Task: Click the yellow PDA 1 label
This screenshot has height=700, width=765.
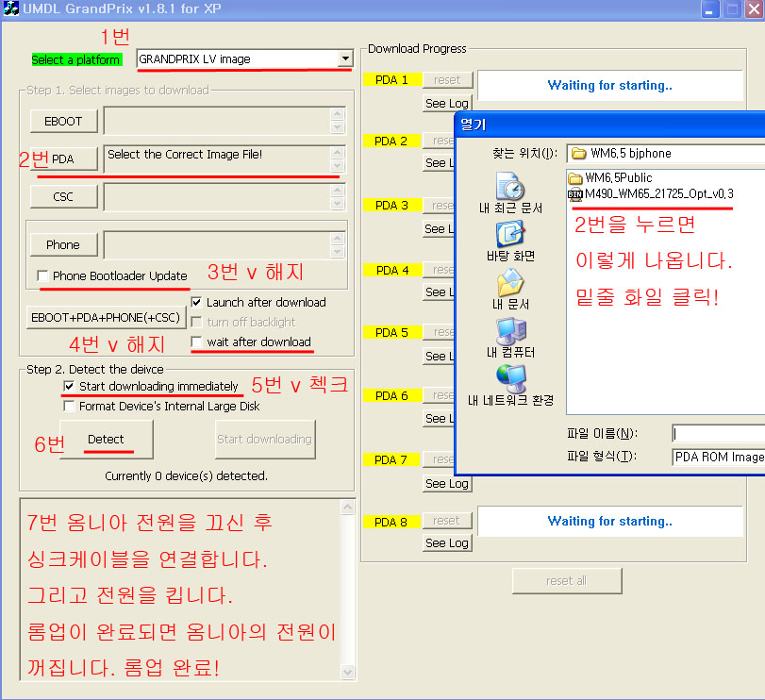Action: tap(391, 79)
